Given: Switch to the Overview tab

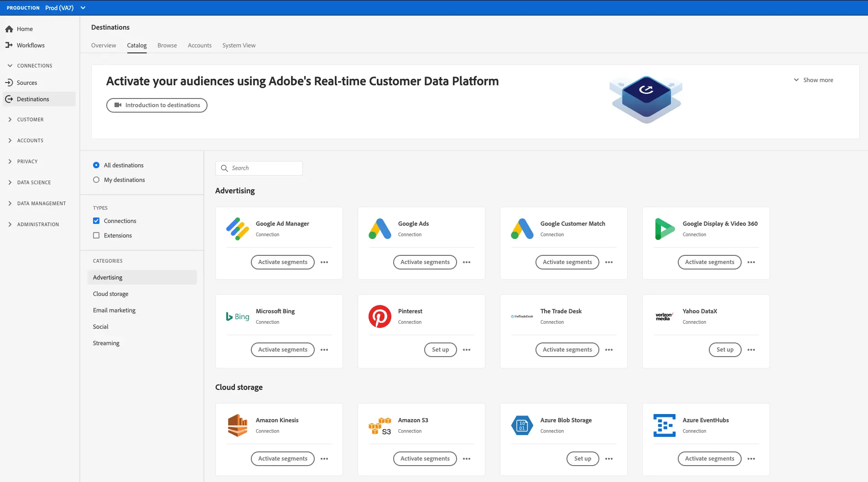Looking at the screenshot, I should pos(104,45).
